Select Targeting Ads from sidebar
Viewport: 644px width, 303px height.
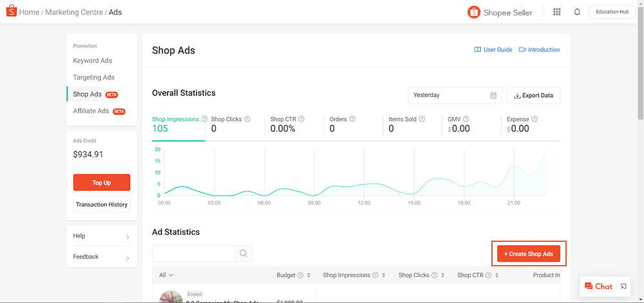click(x=94, y=77)
